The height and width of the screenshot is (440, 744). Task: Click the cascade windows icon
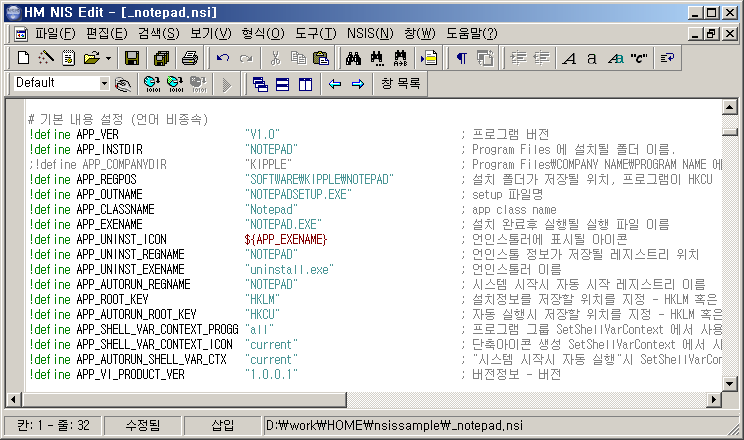(260, 83)
